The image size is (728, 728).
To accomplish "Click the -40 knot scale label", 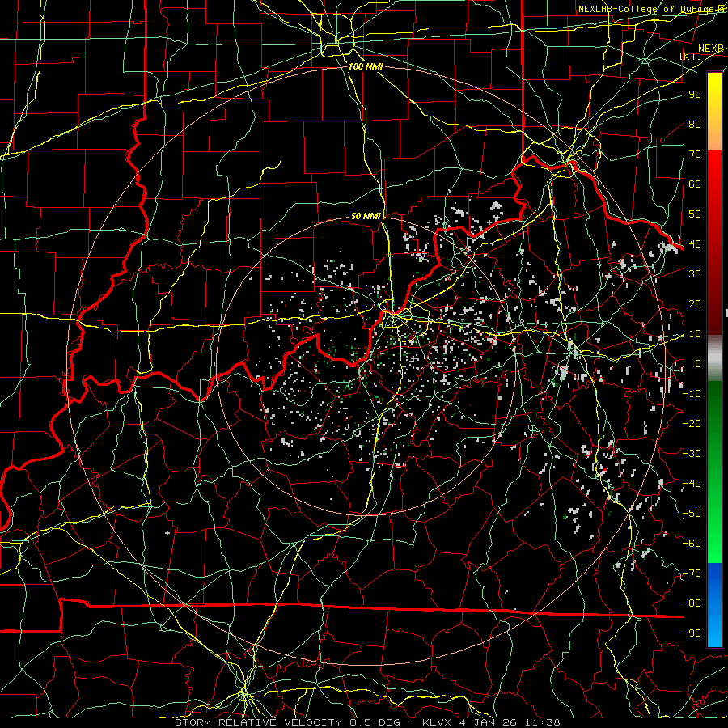I will coord(692,484).
